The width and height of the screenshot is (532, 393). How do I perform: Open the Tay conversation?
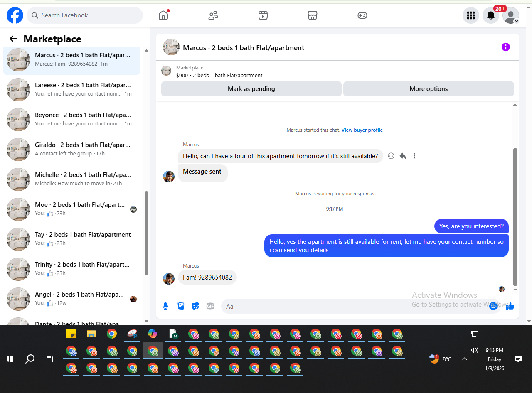[x=71, y=239]
